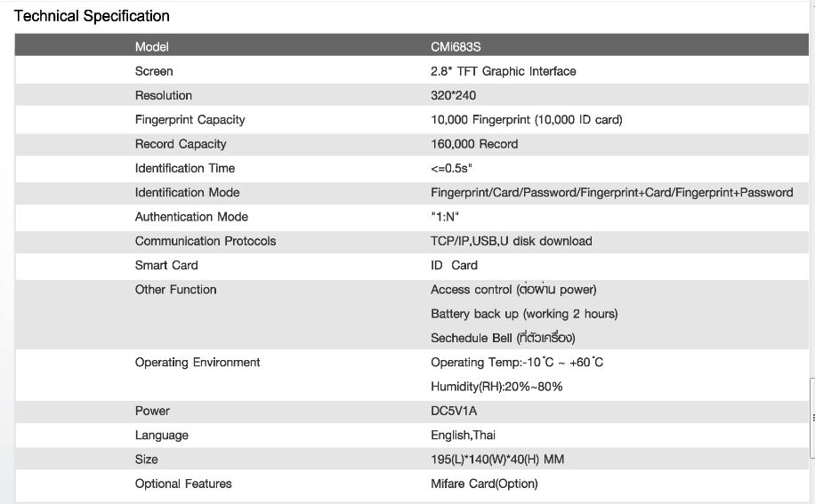Screen dimensions: 815x504
Task: Click the DC5V1A power value
Action: pyautogui.click(x=454, y=411)
